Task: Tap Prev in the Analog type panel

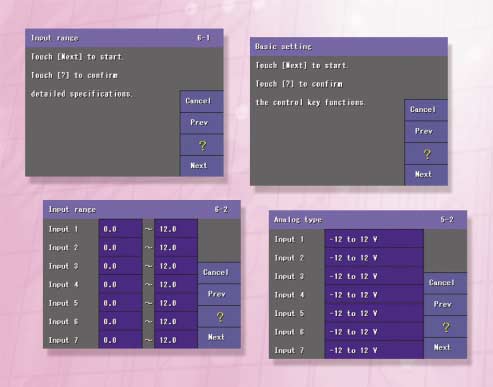Action: [x=446, y=305]
